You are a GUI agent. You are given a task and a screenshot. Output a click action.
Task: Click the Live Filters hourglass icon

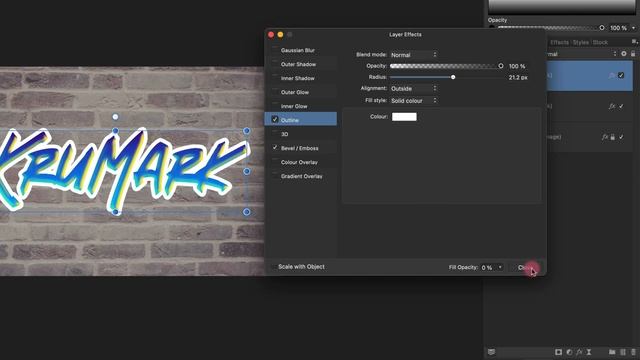click(x=589, y=352)
